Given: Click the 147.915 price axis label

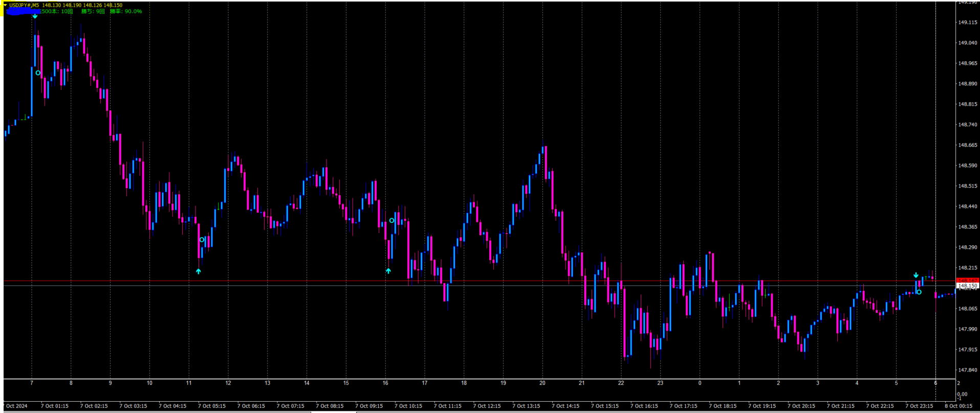Looking at the screenshot, I should coord(968,350).
